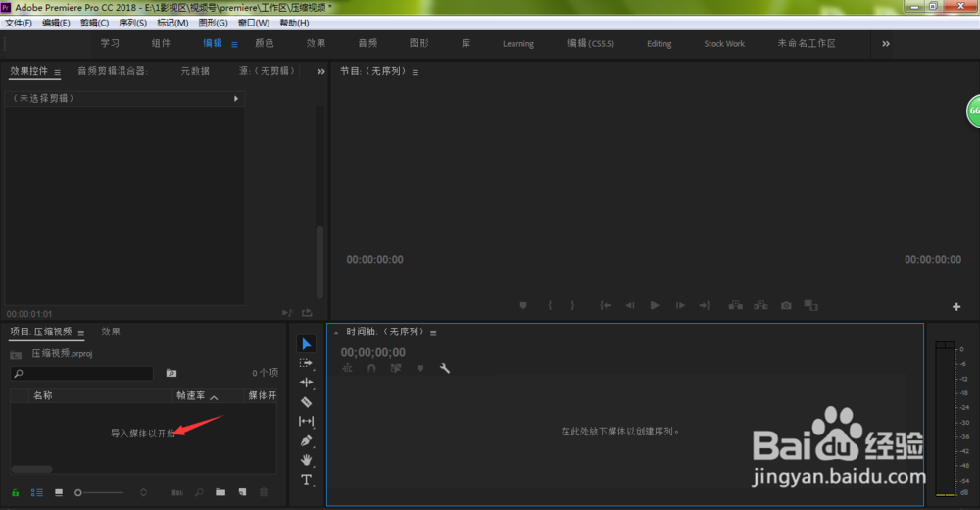Click the Comparison View icon

click(810, 305)
